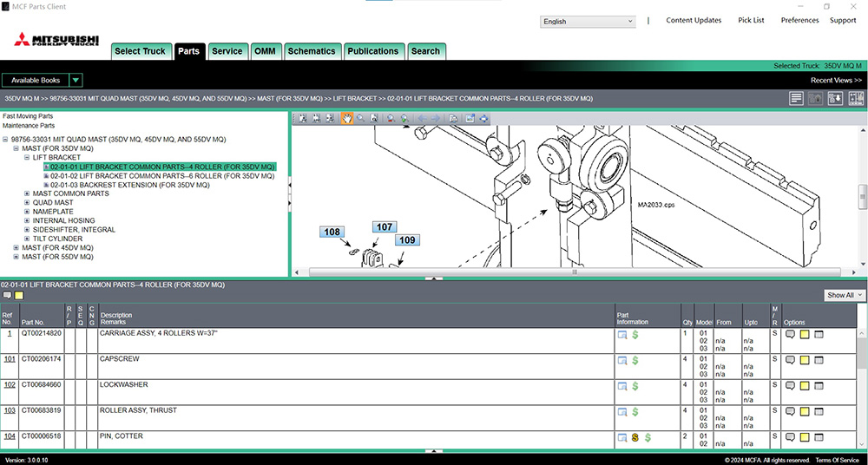Expand the MAST (FOR 45DV MQ) node
868x465 pixels.
16,248
